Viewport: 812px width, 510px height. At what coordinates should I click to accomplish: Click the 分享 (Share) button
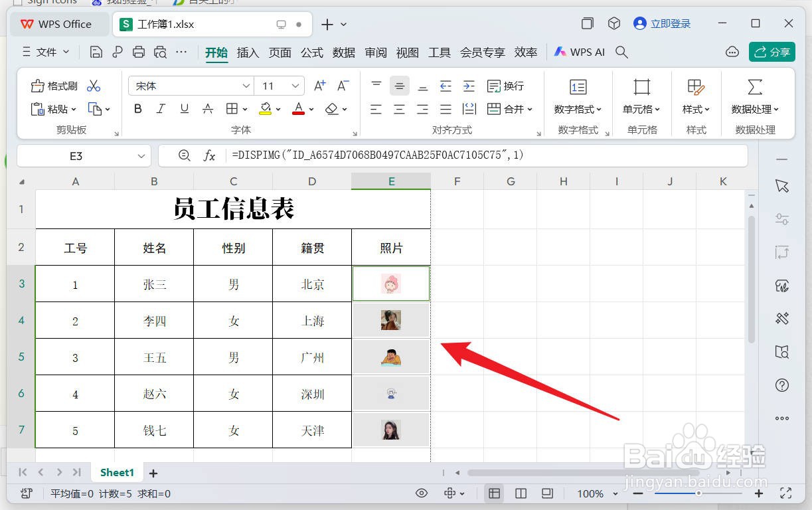tap(772, 52)
